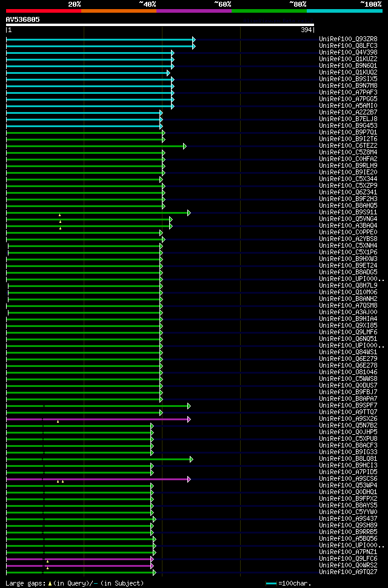Select the UniRef100_A7PNZ1 label

click(348, 552)
